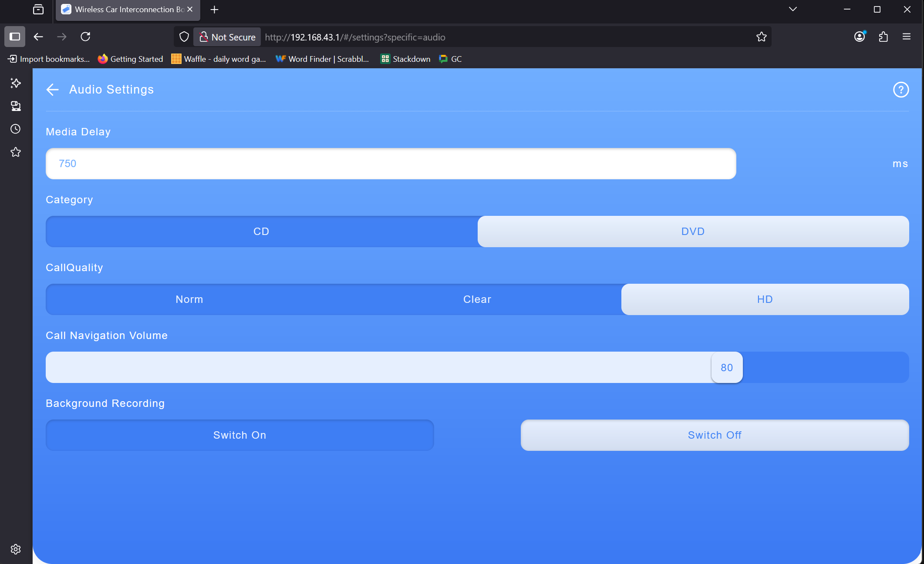Reload the current page

point(85,37)
